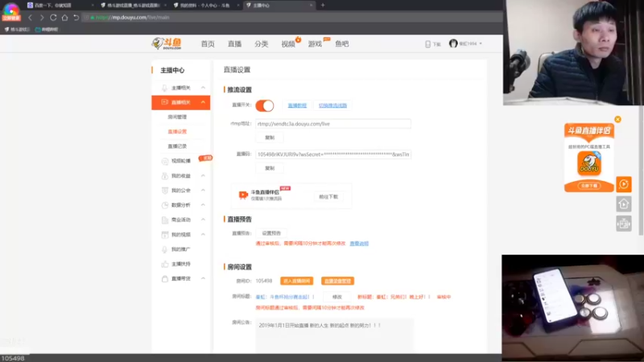Open 鱼吧 in the top navigation
The image size is (644, 362).
341,44
